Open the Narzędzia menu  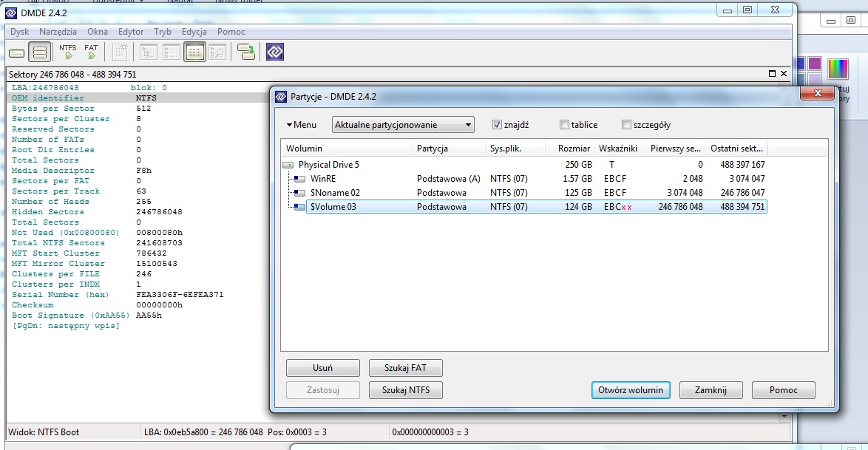click(58, 32)
